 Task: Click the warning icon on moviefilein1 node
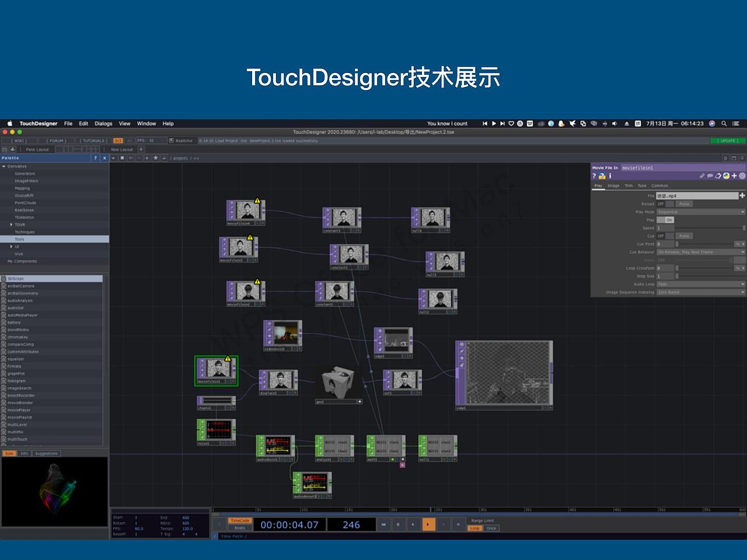pyautogui.click(x=228, y=358)
